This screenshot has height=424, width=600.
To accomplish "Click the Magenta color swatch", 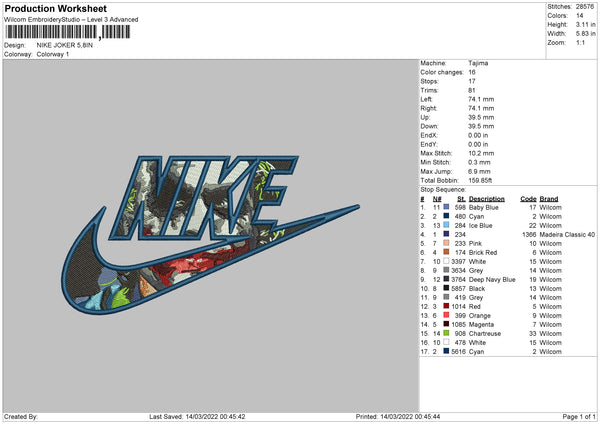I will [446, 324].
